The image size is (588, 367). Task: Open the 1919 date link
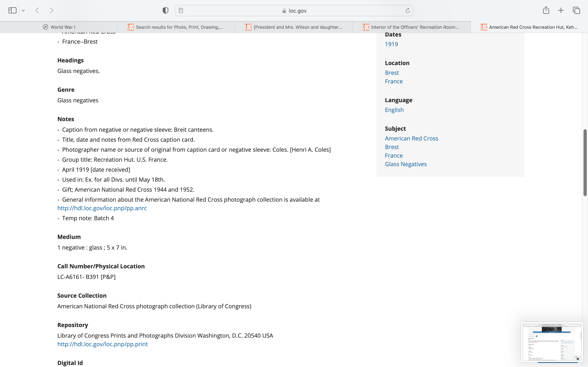(391, 44)
